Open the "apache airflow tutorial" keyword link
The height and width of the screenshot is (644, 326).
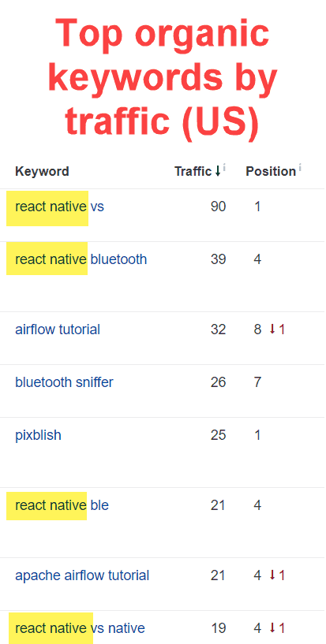pos(82,576)
